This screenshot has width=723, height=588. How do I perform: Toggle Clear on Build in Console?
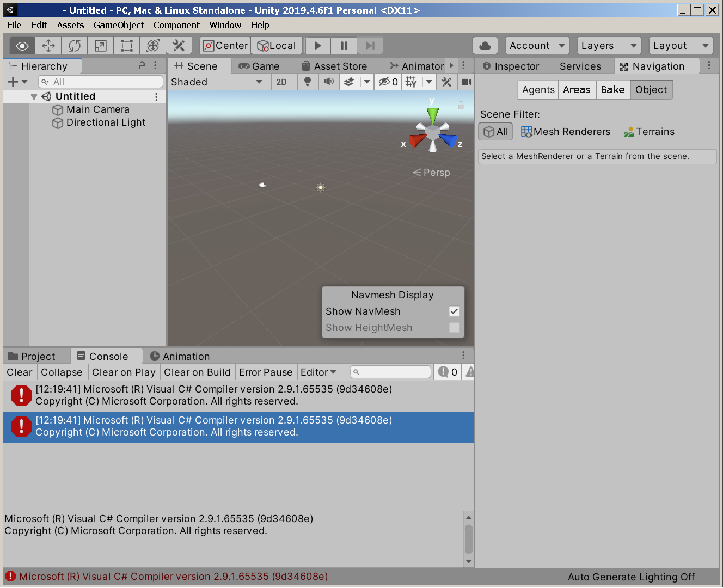point(197,372)
